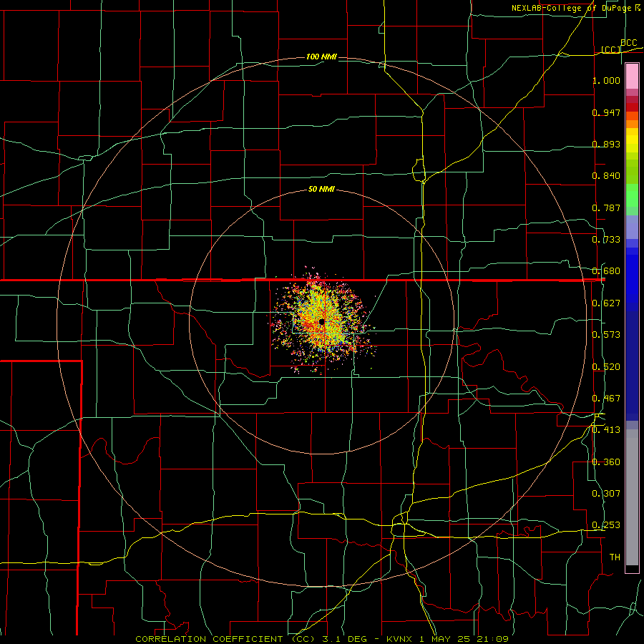Click the 0.893 color scale value
The image size is (644, 644).
(x=606, y=144)
